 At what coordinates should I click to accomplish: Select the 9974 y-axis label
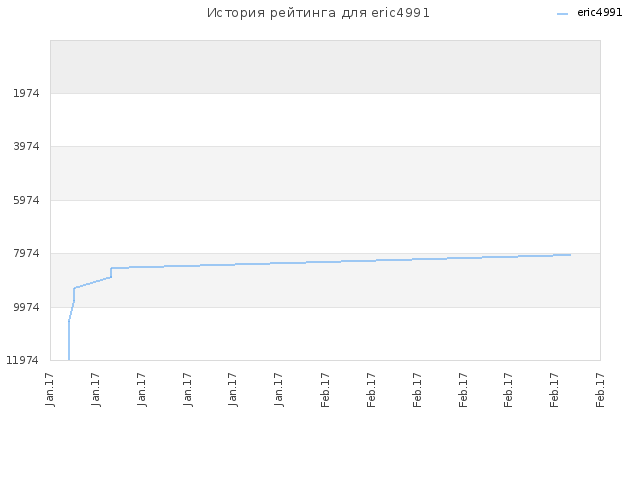click(x=27, y=307)
